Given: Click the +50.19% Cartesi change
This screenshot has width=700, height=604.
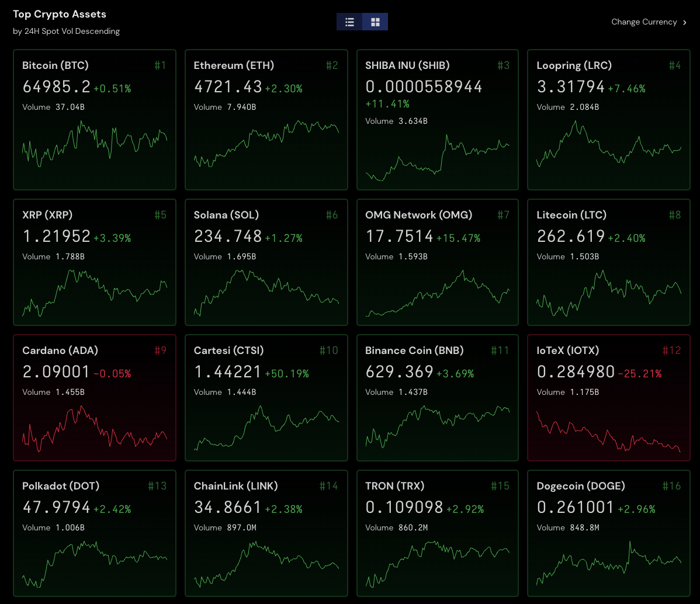Looking at the screenshot, I should point(287,374).
